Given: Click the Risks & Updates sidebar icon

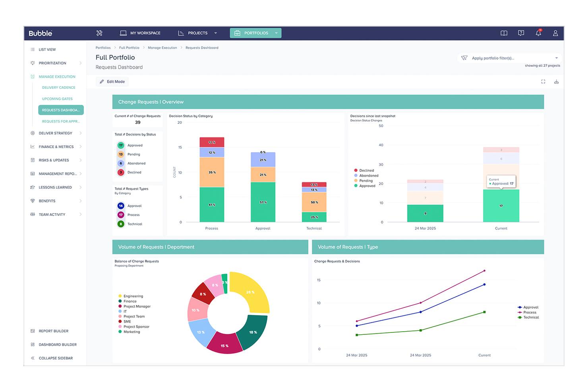Looking at the screenshot, I should point(33,160).
